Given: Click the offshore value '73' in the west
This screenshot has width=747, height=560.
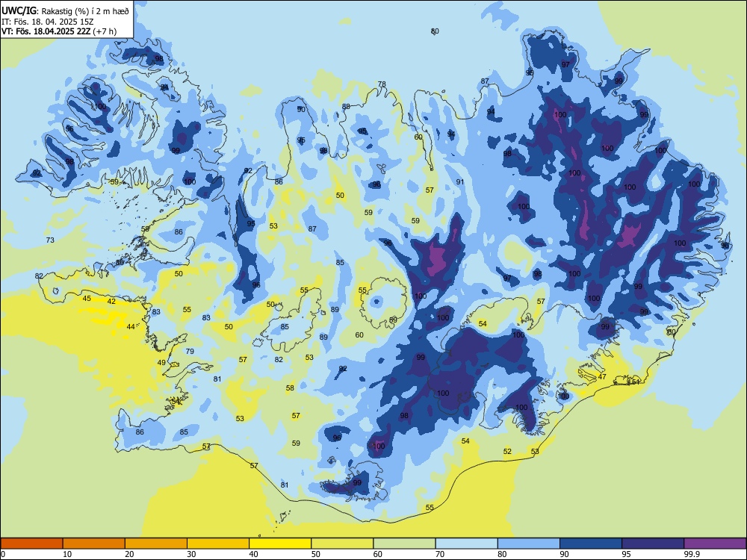Looking at the screenshot, I should pos(50,240).
